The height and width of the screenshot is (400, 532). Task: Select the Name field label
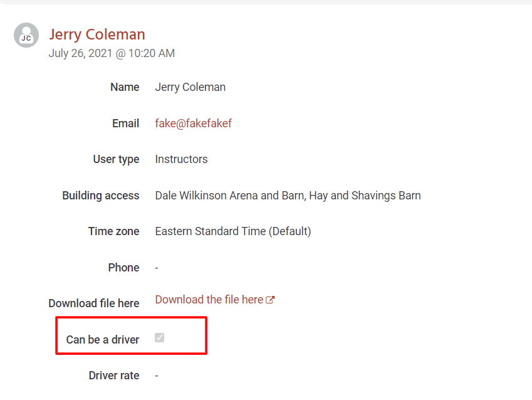(125, 87)
